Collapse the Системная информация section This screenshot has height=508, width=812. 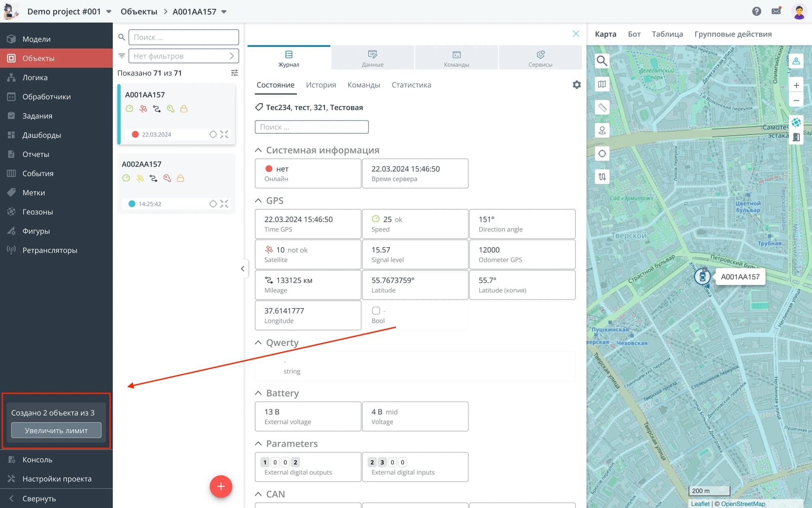258,150
